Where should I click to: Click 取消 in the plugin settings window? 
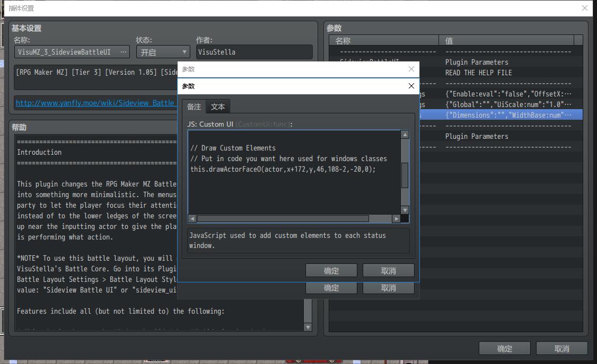[x=561, y=349]
